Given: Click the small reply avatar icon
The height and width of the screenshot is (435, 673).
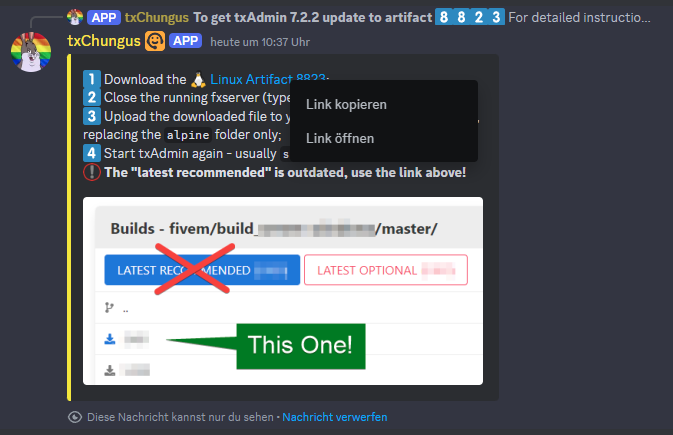Looking at the screenshot, I should coord(75,17).
